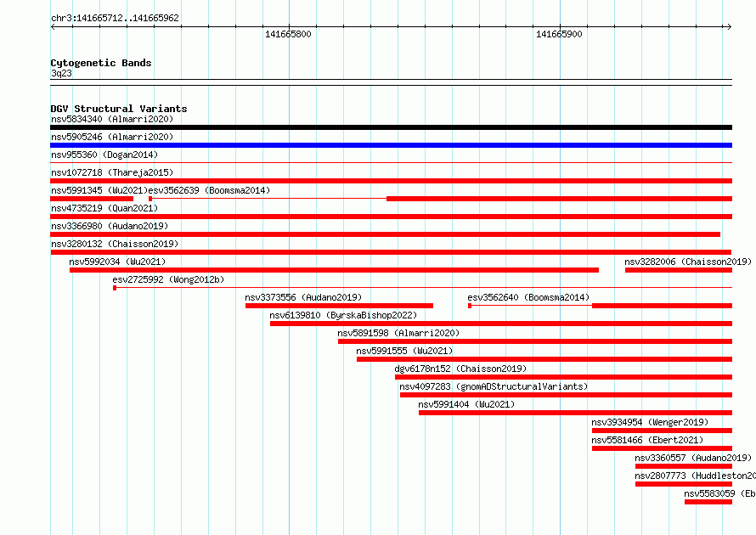
Task: Click the DGV Structural Variants track title
Action: [119, 109]
